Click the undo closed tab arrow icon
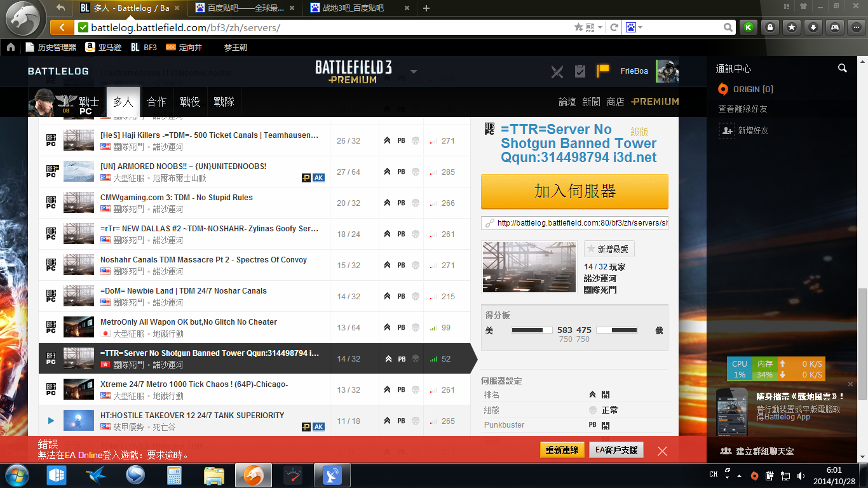 [61, 8]
